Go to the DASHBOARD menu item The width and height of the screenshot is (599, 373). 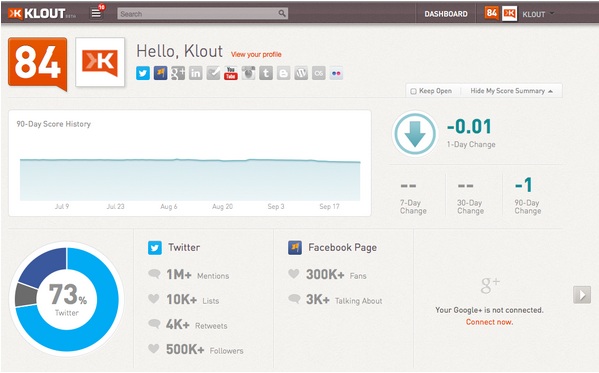[446, 14]
